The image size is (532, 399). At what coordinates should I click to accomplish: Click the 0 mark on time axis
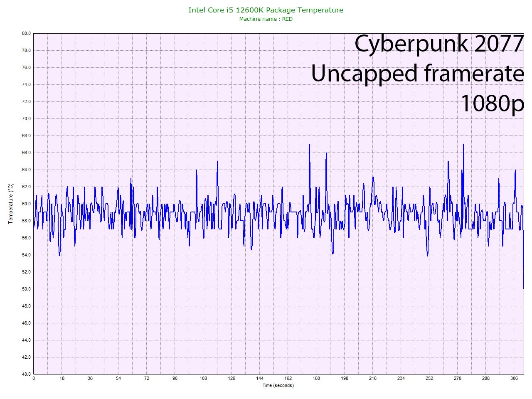point(34,378)
